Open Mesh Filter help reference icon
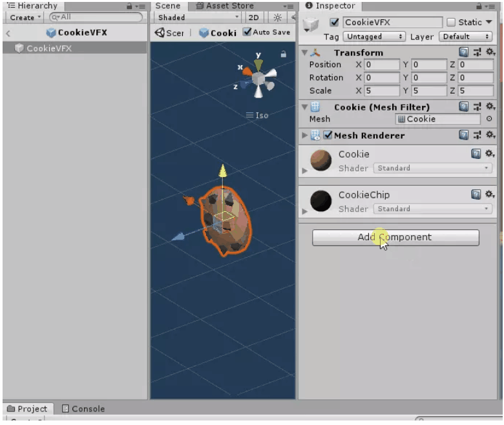Viewport: 504px width, 425px height. tap(463, 107)
